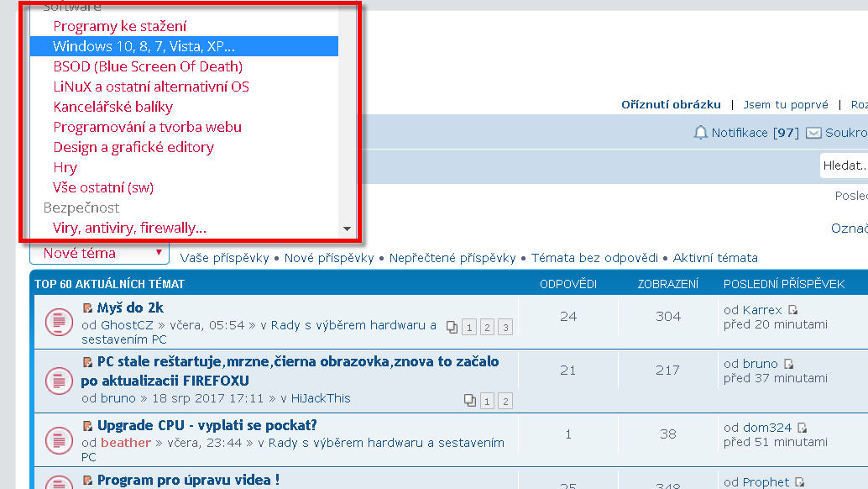Click topic status icon beside 'Myš do 2k'
The height and width of the screenshot is (489, 868).
pos(57,320)
